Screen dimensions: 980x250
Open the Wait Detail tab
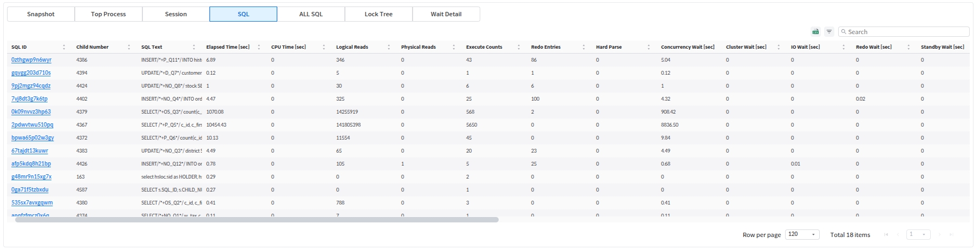click(446, 14)
